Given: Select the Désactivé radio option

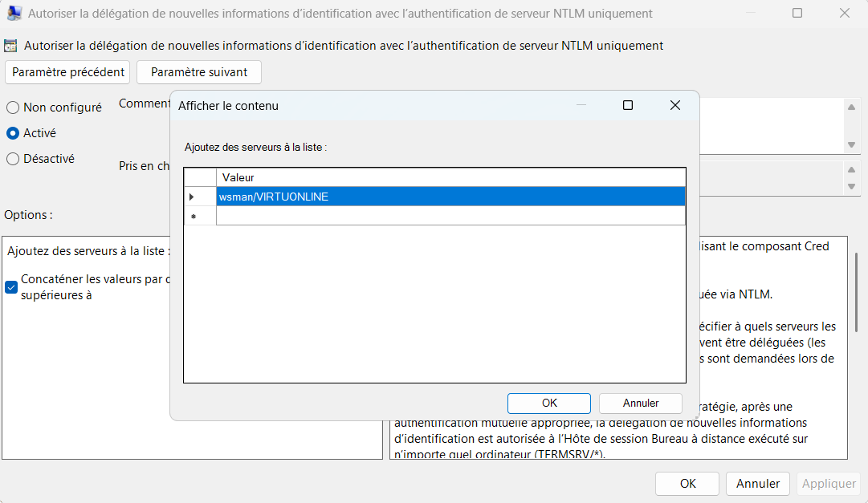Looking at the screenshot, I should pos(13,159).
